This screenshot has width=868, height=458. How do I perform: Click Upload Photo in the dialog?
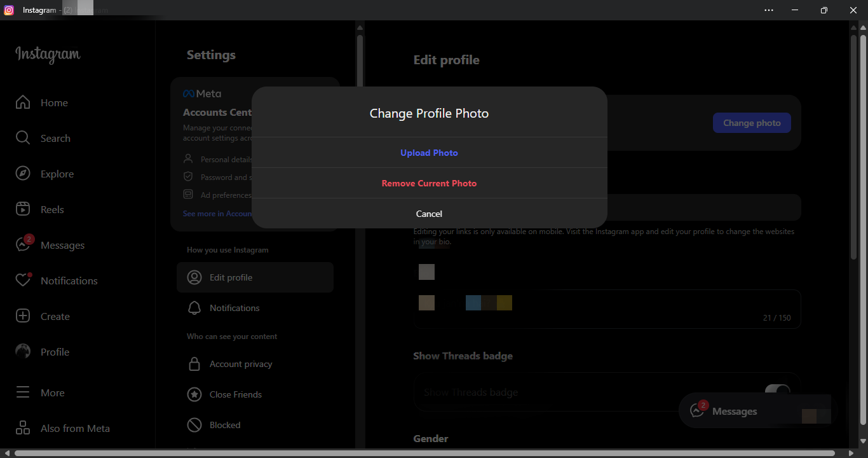[429, 153]
